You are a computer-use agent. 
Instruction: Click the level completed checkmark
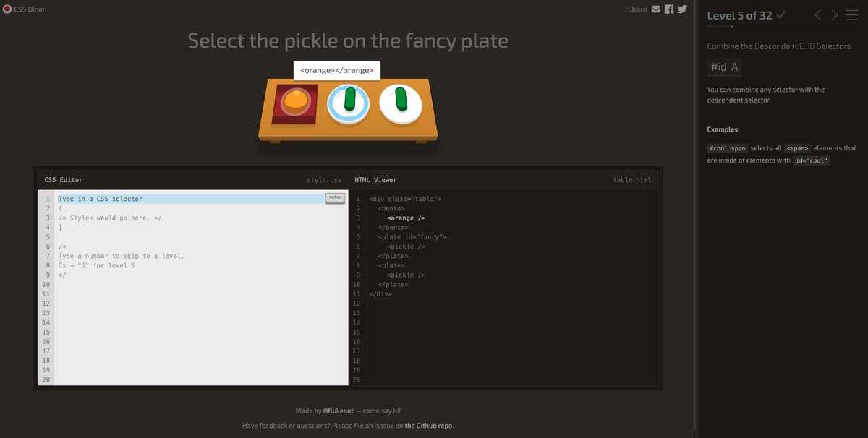click(x=781, y=15)
